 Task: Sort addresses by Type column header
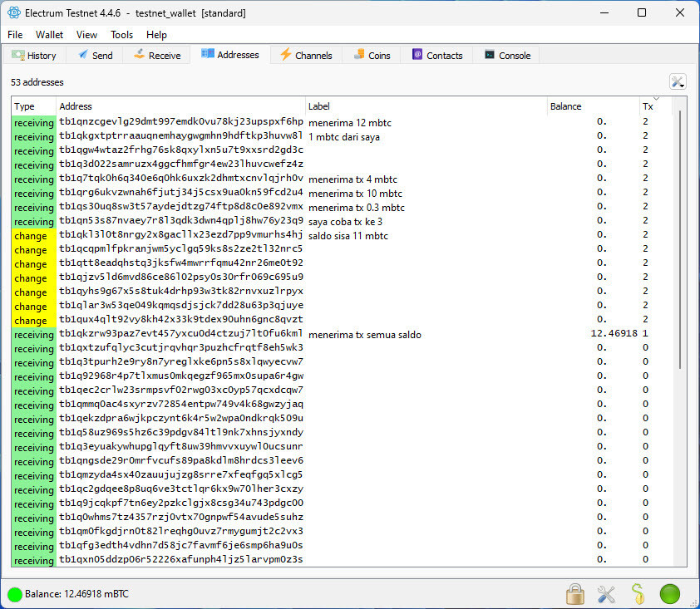coord(34,106)
